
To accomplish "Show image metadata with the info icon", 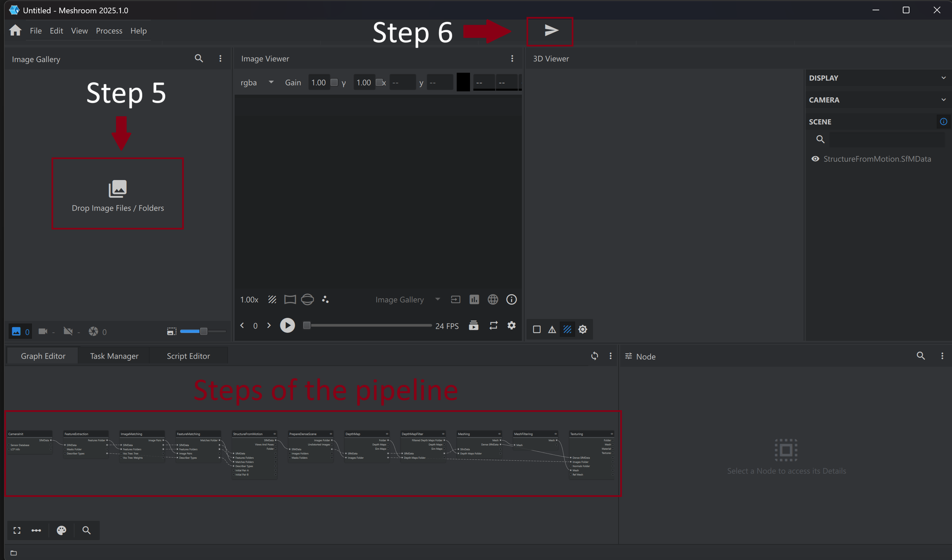I will (511, 300).
